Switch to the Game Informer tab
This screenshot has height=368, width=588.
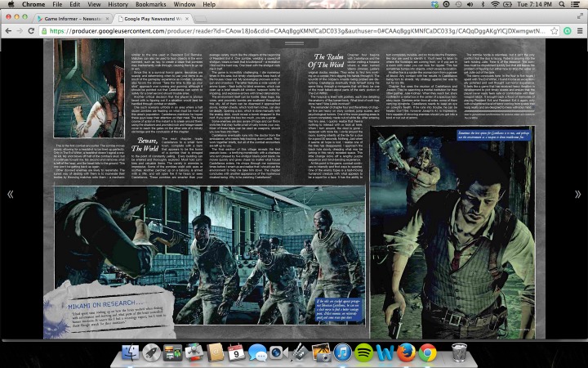click(x=72, y=18)
